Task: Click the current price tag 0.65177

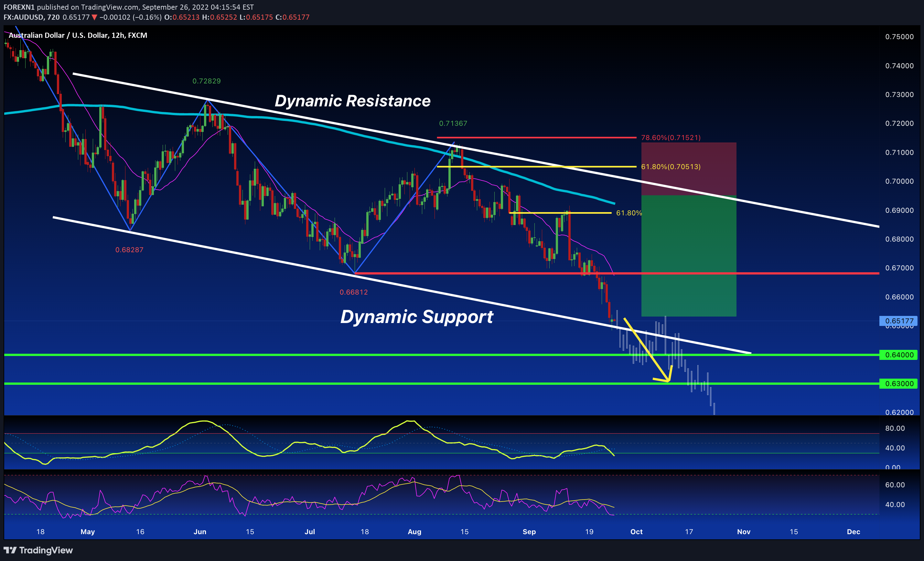Action: point(898,321)
